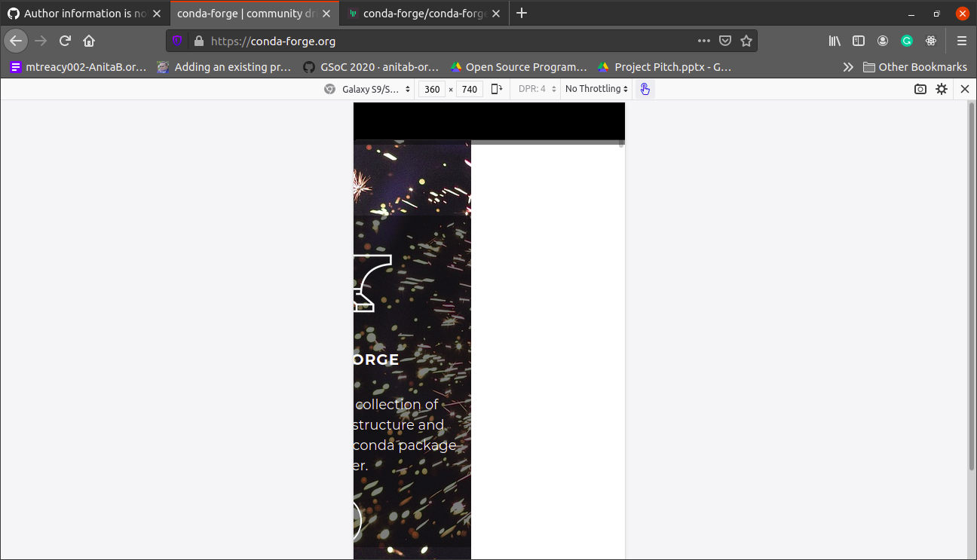Viewport: 977px width, 560px height.
Task: Click the conda-forge anvil logo
Action: click(x=372, y=283)
